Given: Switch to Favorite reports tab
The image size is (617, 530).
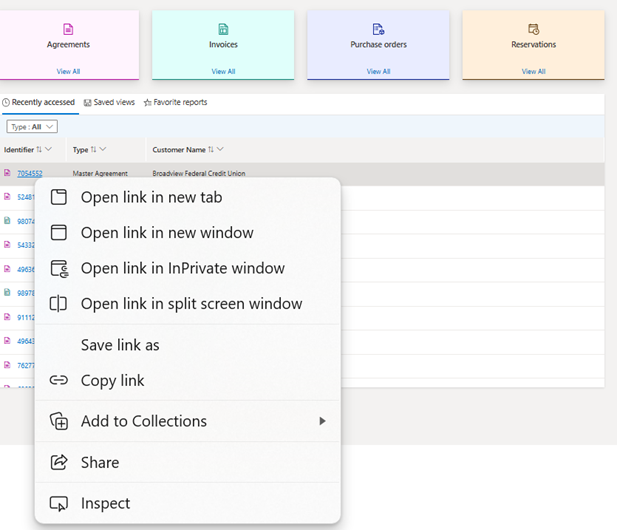Looking at the screenshot, I should [x=175, y=102].
